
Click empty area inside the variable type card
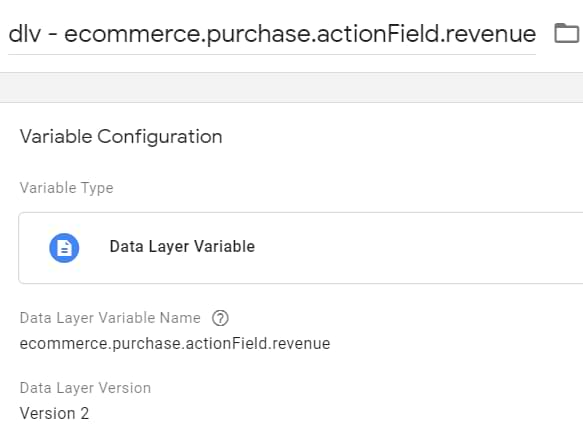point(409,248)
